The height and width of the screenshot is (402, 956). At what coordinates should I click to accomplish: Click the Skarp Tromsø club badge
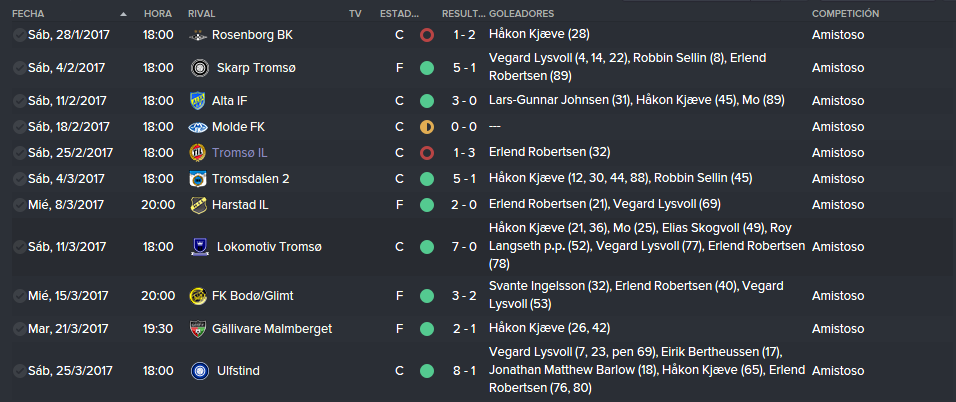coord(198,68)
